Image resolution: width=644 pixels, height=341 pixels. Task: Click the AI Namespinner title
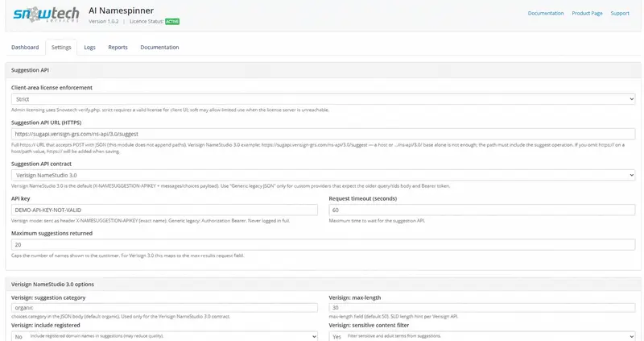pyautogui.click(x=122, y=10)
